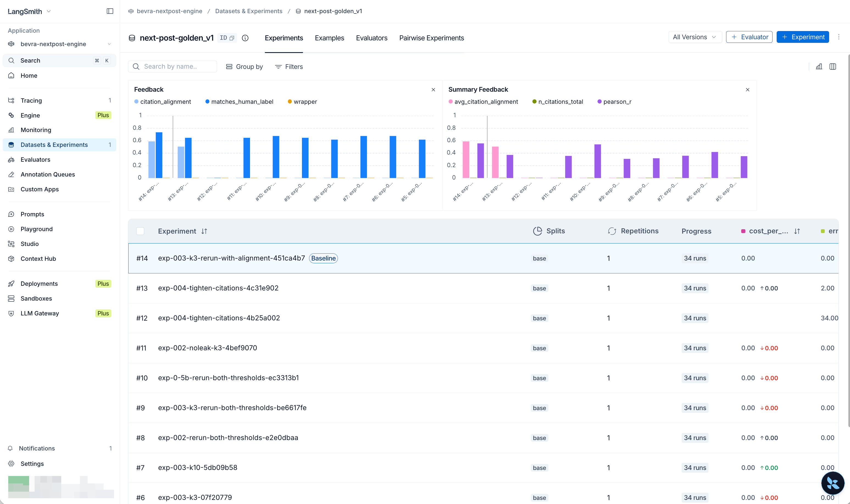Open Settings gear item
Viewport: 850px width, 504px height.
coord(59,464)
